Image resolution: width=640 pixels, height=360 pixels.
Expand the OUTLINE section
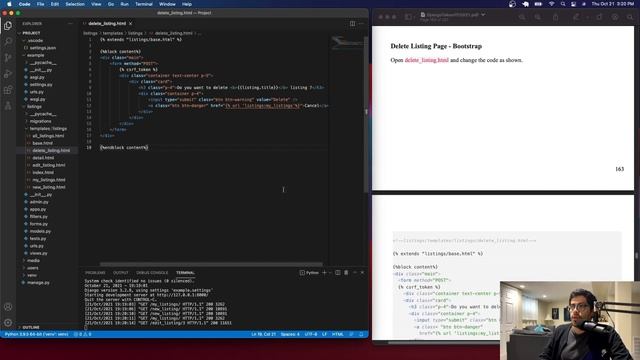pos(29,327)
